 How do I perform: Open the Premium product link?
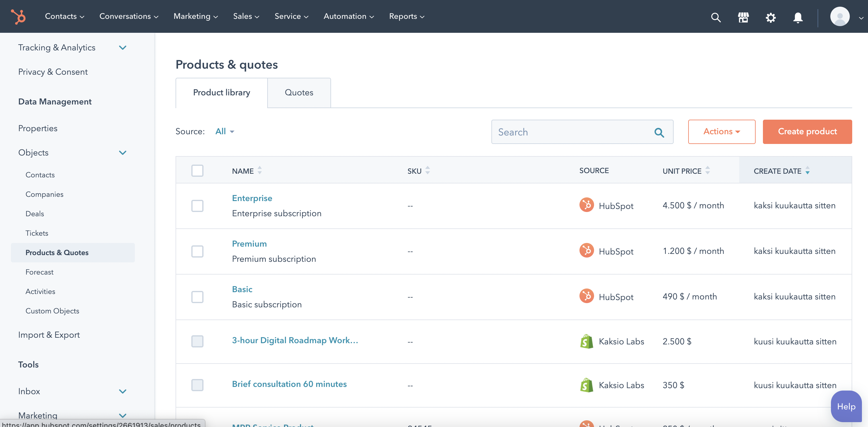click(x=249, y=244)
